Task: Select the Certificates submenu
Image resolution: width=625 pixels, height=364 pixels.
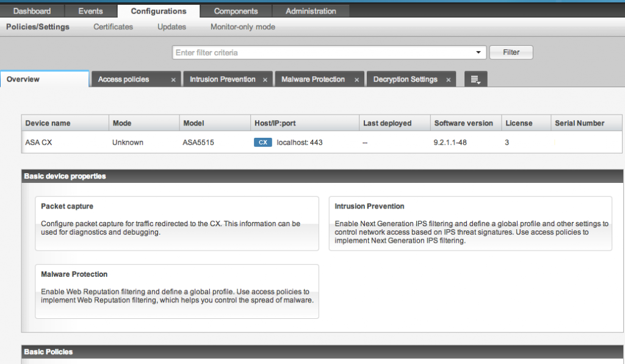Action: 113,27
